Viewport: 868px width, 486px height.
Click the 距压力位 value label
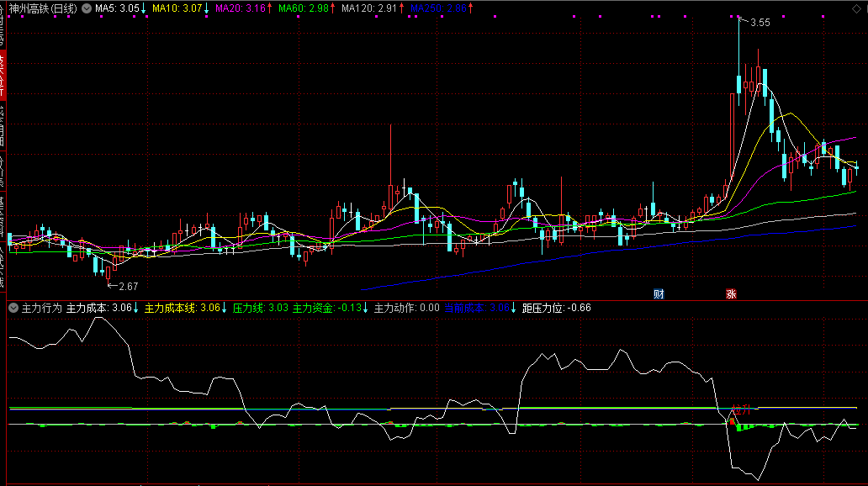(x=556, y=308)
